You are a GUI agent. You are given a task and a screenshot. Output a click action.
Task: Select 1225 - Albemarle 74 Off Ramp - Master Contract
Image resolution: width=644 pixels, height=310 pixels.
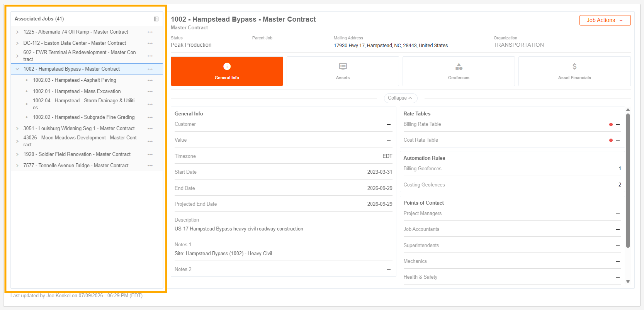76,32
